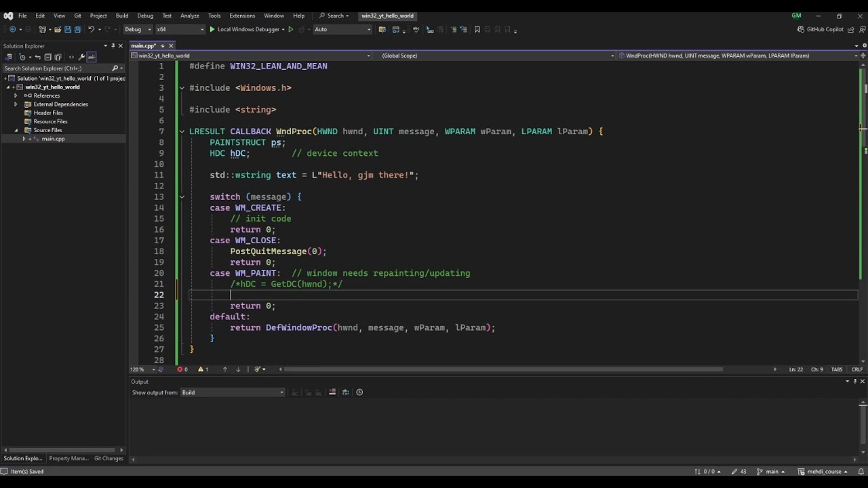Click the Visual Studio logo icon
868x488 pixels.
click(x=8, y=16)
